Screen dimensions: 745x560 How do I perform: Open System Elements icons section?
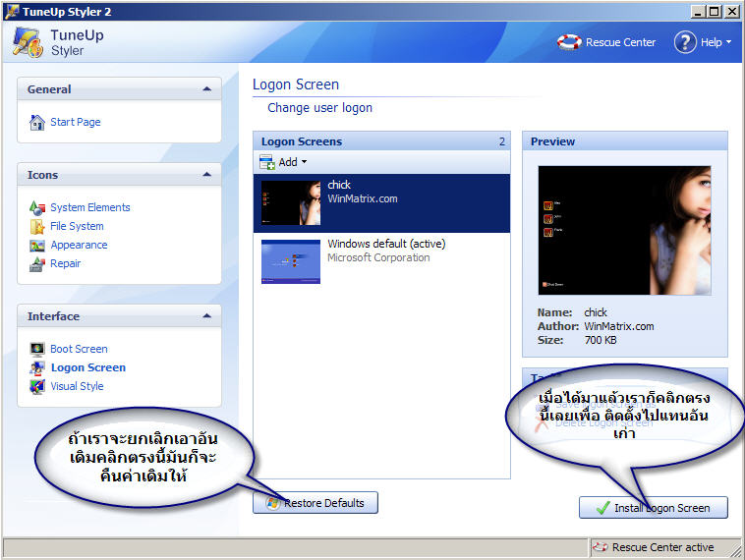[89, 207]
